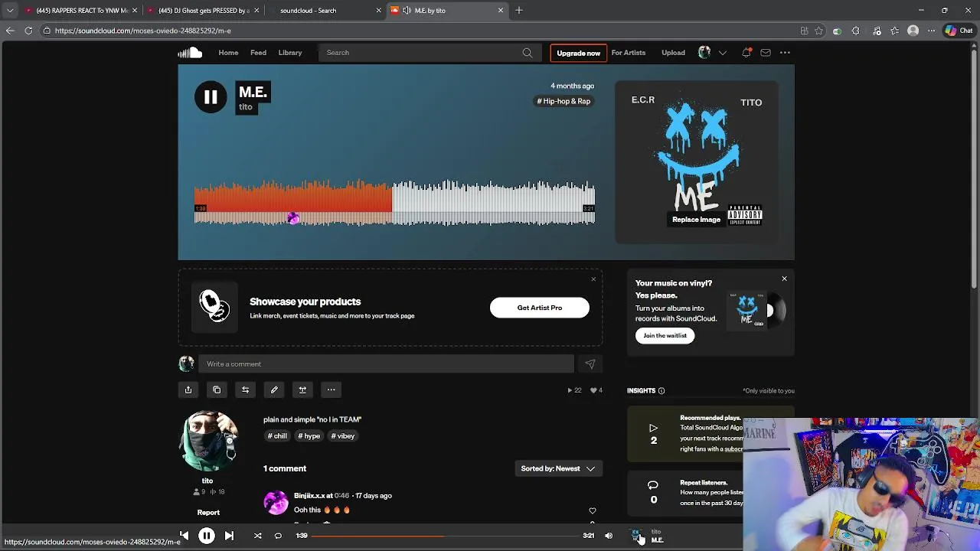Click Upgrade now button
This screenshot has width=980, height=551.
[578, 53]
